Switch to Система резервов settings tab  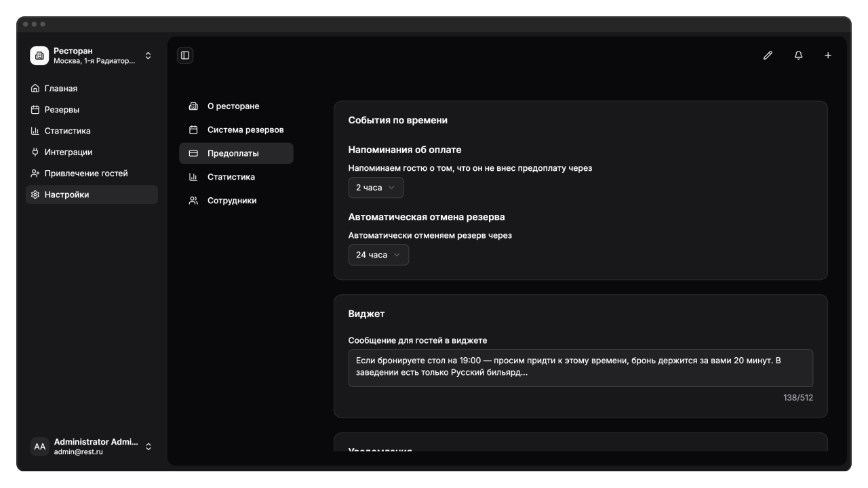[x=245, y=129]
